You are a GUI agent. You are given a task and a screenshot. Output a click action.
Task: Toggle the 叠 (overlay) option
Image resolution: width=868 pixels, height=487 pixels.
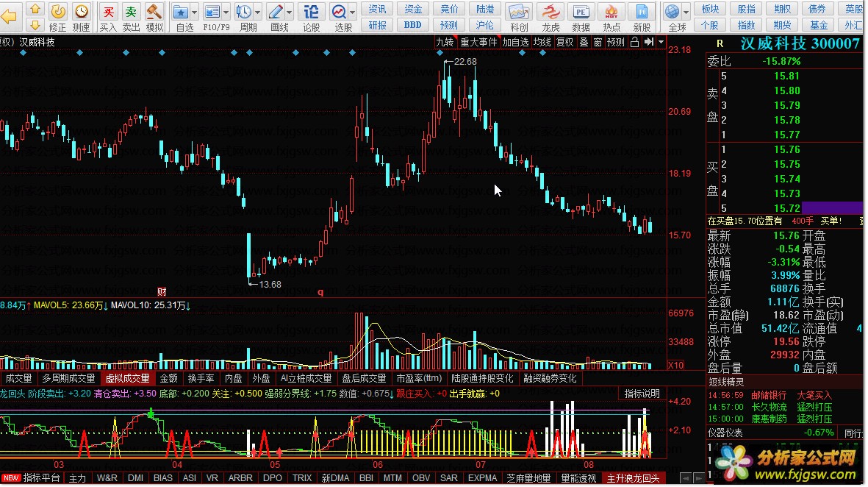pos(584,42)
